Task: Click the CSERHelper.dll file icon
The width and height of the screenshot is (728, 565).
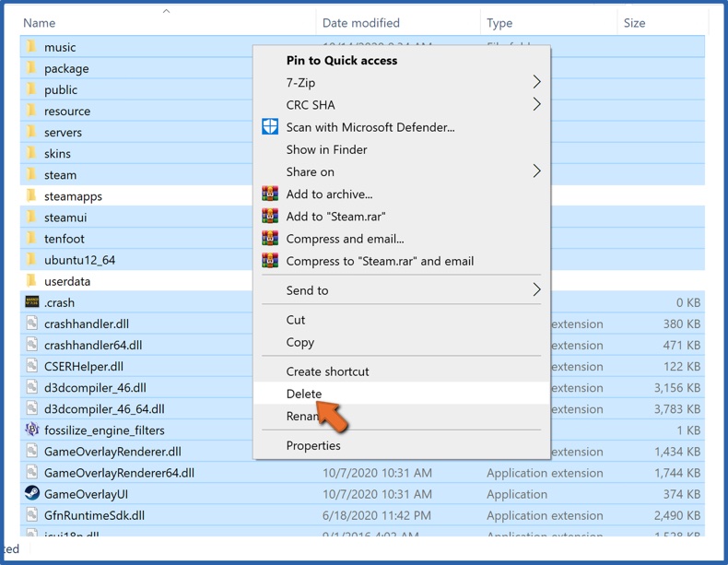Action: (32, 366)
